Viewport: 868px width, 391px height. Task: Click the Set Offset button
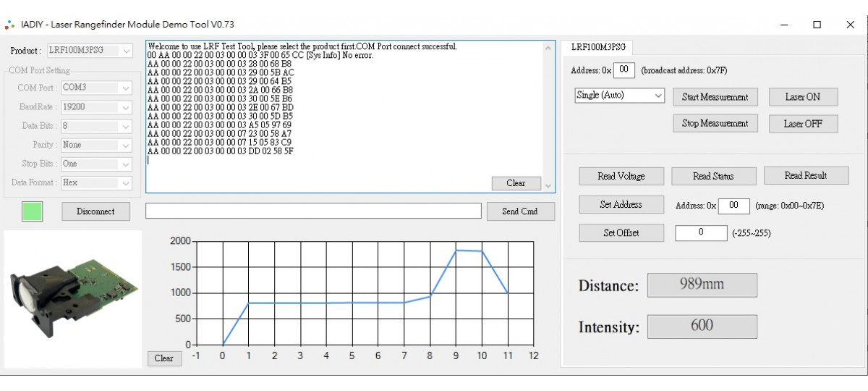[x=621, y=233]
